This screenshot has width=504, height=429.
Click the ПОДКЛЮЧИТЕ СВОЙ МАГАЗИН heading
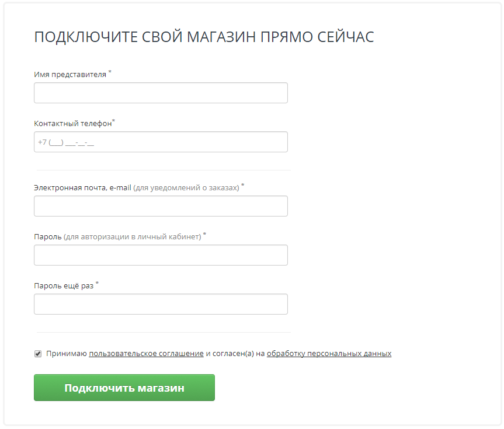pyautogui.click(x=204, y=37)
